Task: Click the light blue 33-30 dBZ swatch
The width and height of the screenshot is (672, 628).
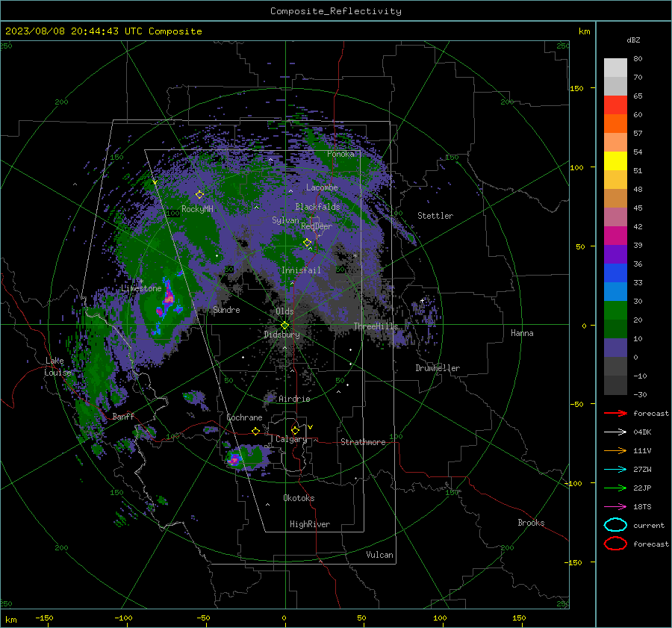Action: click(615, 291)
